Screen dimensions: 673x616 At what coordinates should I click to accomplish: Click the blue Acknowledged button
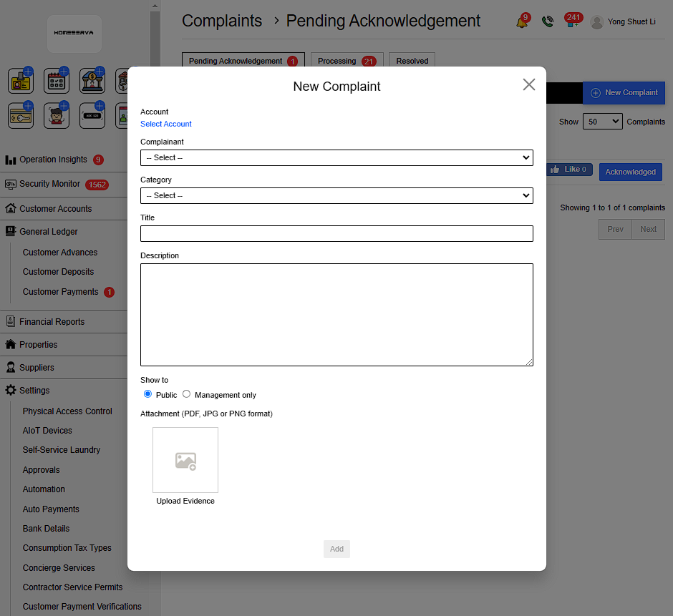tap(630, 172)
